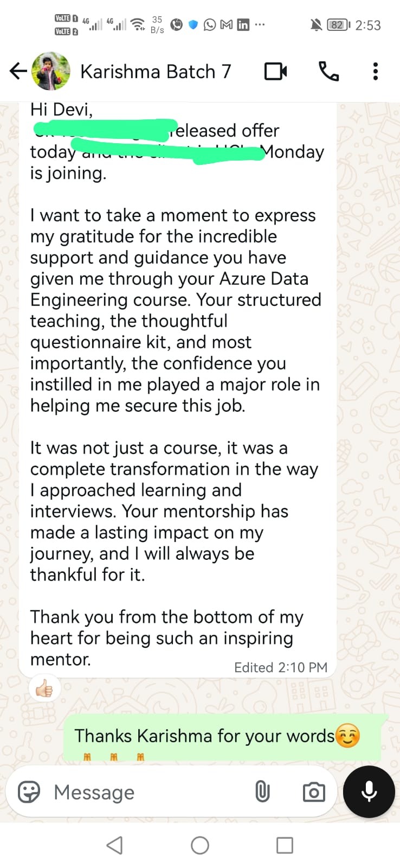Viewport: 400px width, 868px height.
Task: Focus the Message input field
Action: 146,792
